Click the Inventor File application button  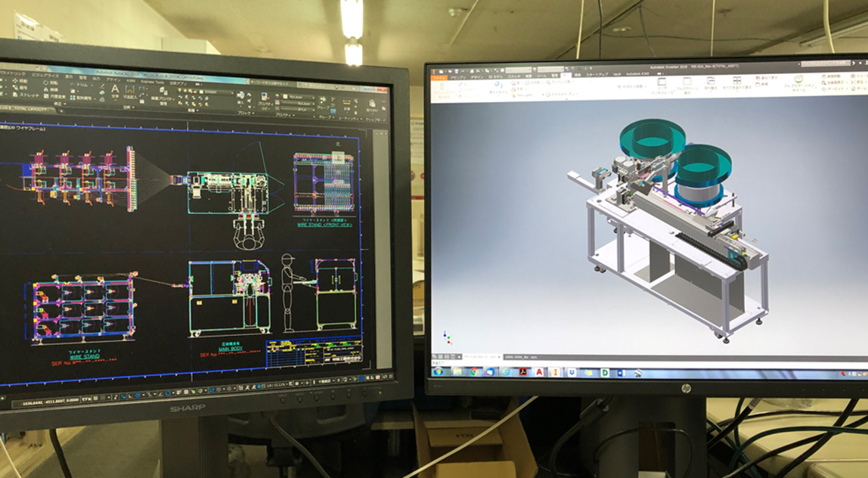(439, 76)
